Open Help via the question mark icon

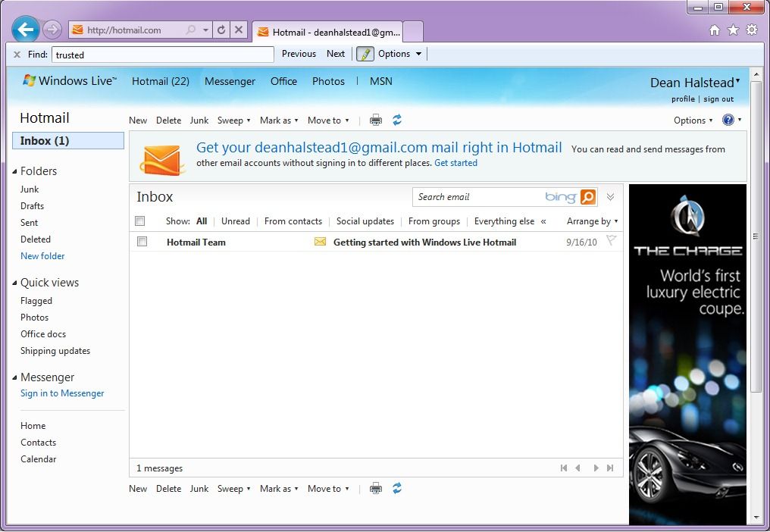(x=728, y=120)
